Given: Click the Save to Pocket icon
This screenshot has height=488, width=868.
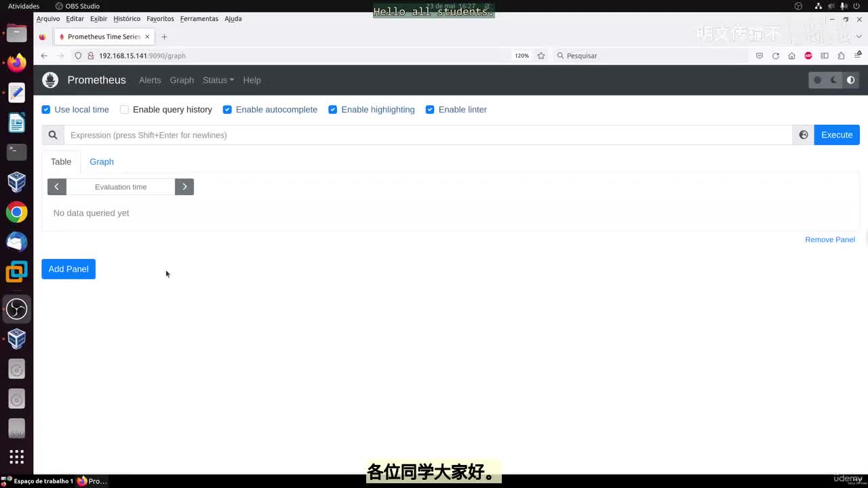Looking at the screenshot, I should point(759,56).
